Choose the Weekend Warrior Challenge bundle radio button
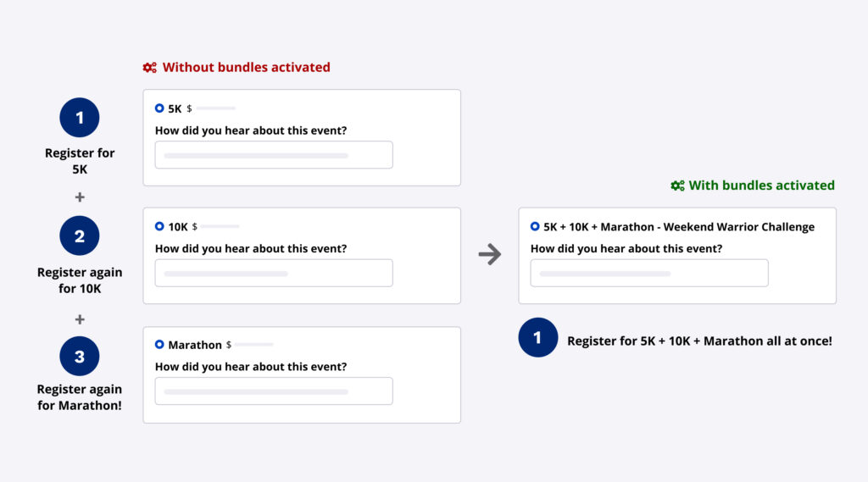 tap(535, 226)
